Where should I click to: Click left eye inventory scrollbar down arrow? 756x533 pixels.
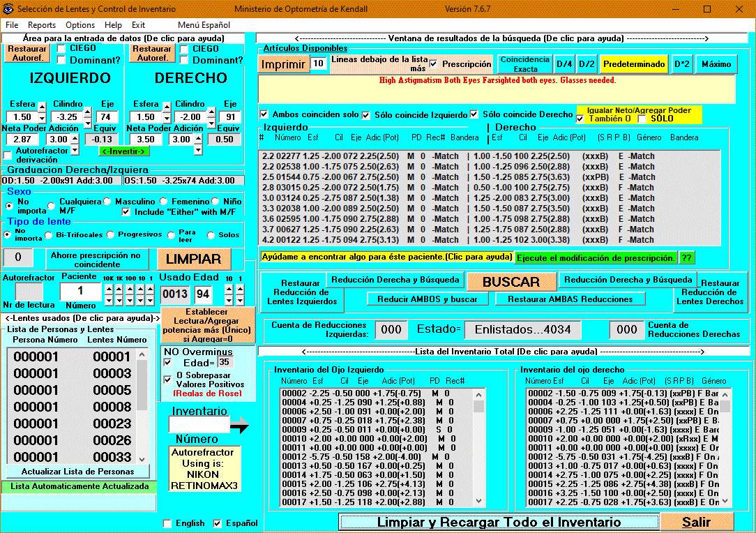tap(478, 501)
